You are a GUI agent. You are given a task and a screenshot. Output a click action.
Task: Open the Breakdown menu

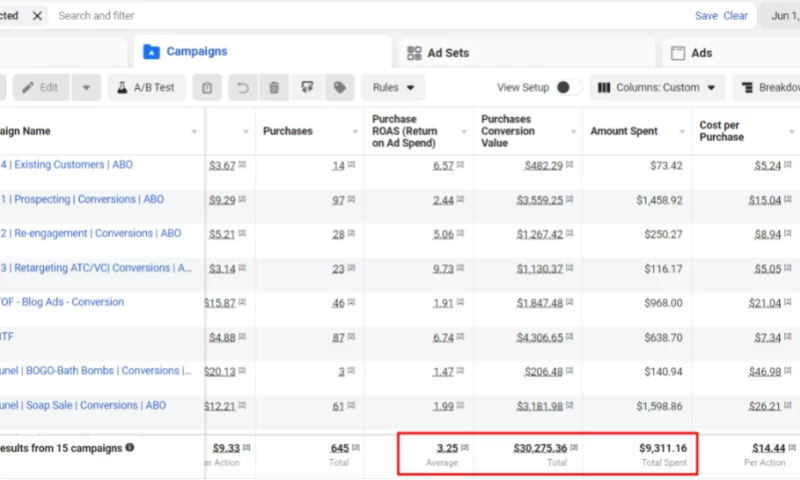coord(769,88)
